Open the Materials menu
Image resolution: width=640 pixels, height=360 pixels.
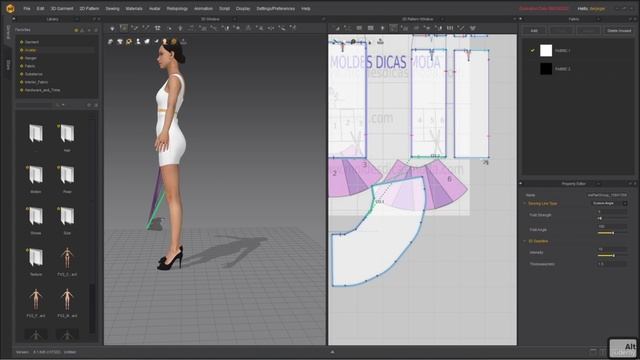pos(134,9)
